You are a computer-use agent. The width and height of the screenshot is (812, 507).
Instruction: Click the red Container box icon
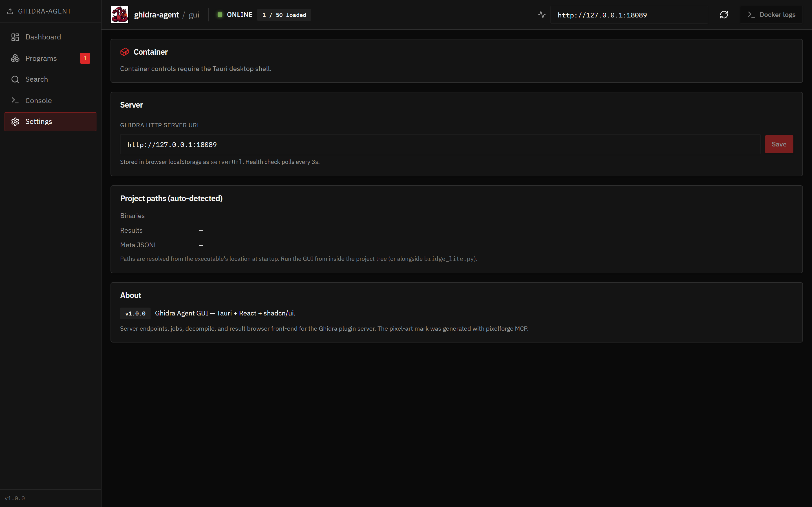125,52
